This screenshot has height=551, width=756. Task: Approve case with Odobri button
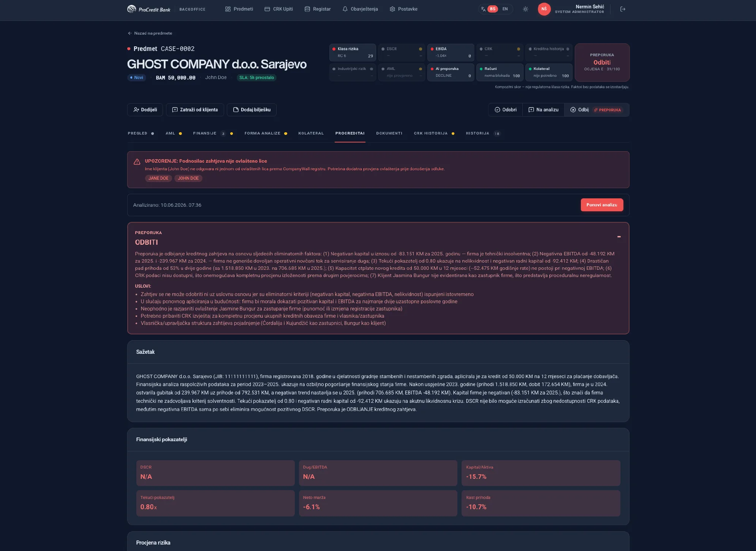point(505,110)
